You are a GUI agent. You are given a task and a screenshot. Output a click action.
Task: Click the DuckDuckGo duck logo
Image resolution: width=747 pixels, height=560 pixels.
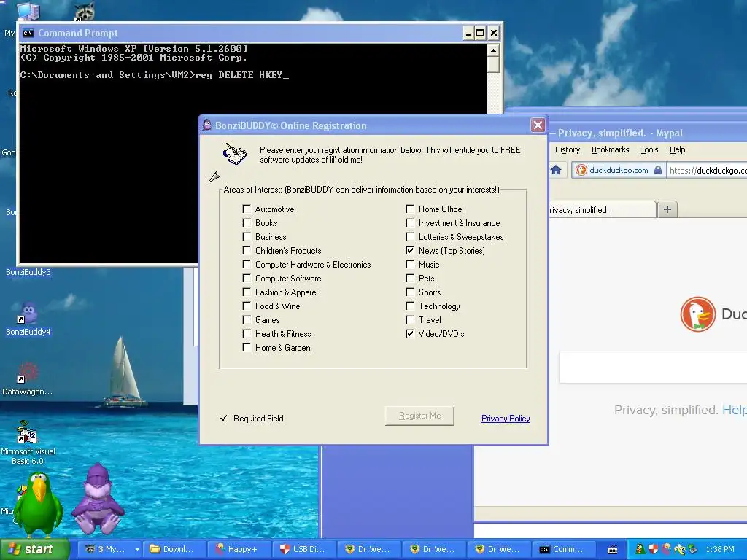(698, 314)
